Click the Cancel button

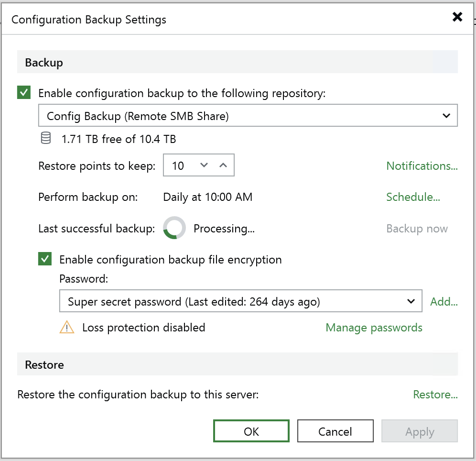coord(335,431)
